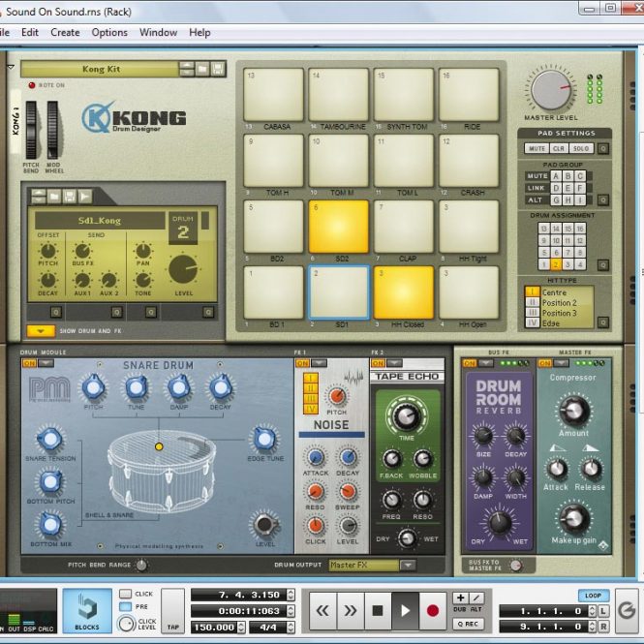Open Bus FX effect type dropdown arrow
This screenshot has height=644, width=644.
[x=486, y=363]
